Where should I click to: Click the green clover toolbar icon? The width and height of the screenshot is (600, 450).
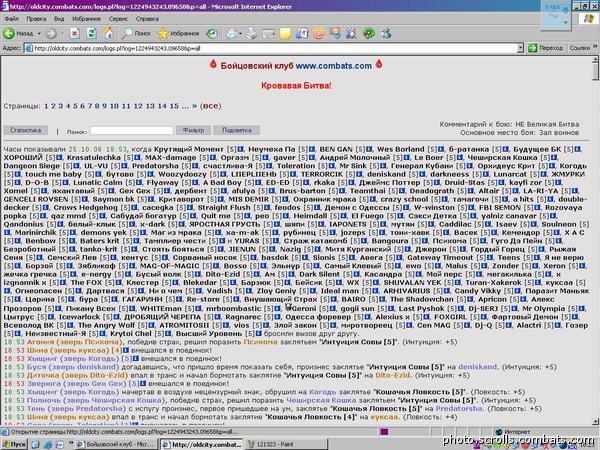pos(368,34)
